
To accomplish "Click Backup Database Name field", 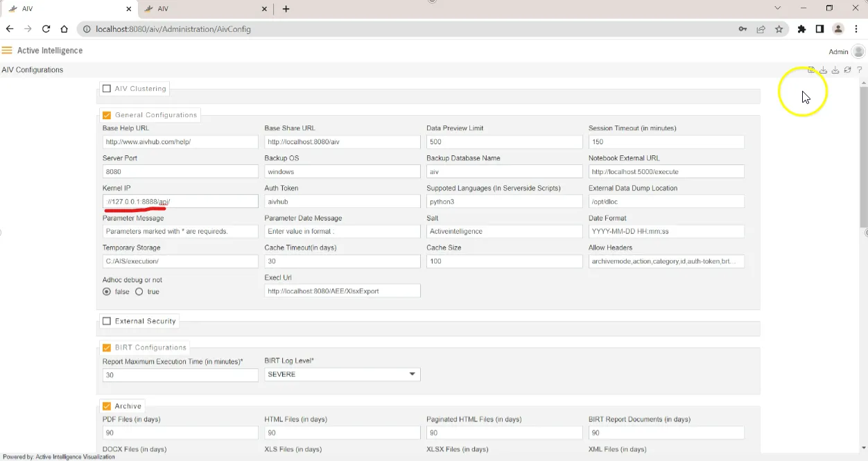I will (505, 171).
